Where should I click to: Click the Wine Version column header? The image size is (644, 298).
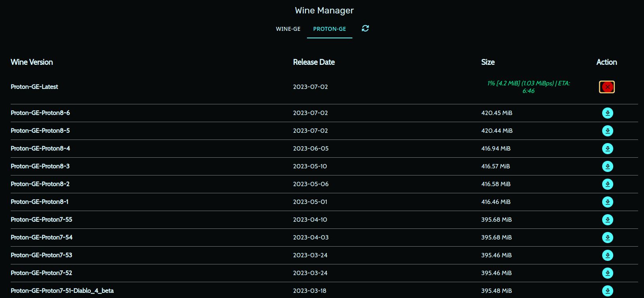pyautogui.click(x=32, y=62)
